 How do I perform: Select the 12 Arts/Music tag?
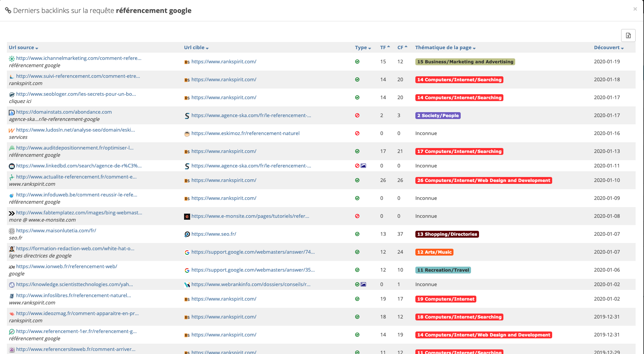(434, 252)
